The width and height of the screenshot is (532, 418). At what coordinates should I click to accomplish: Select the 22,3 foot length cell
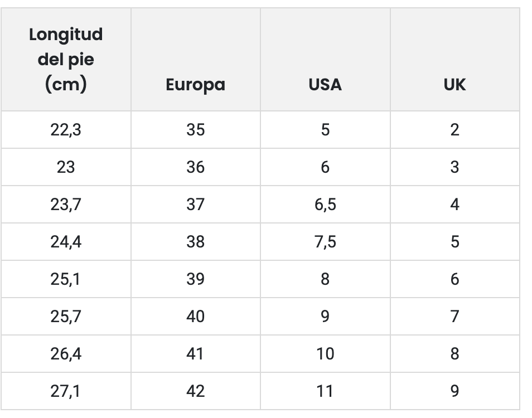pyautogui.click(x=66, y=130)
